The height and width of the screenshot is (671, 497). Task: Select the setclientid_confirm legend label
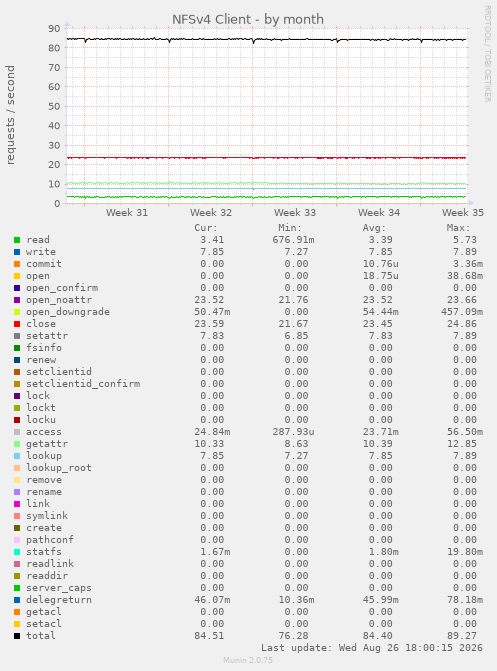tap(83, 384)
